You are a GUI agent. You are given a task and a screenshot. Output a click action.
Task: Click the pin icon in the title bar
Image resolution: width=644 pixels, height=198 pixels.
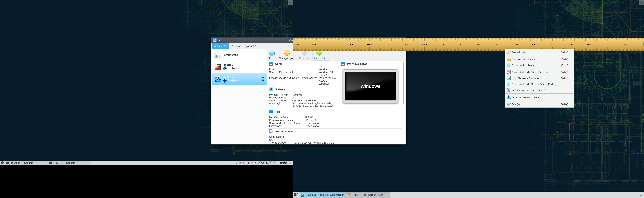[x=220, y=40]
